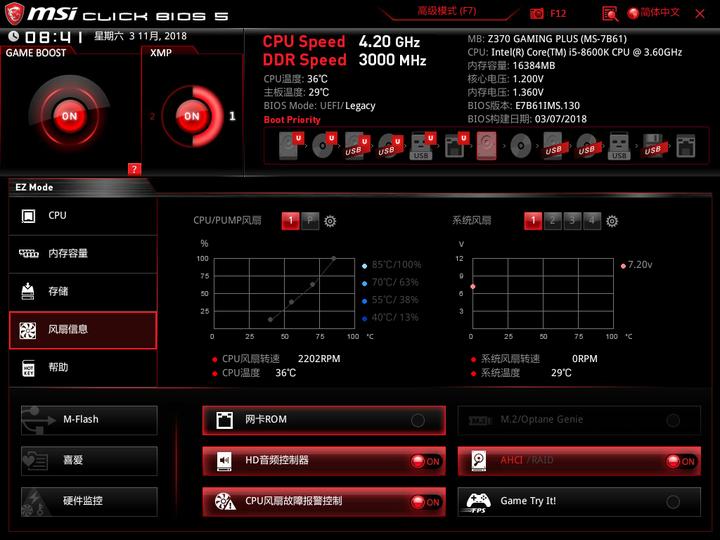Select UEFI network boot device icon
Viewport: 720px width, 540px height.
pyautogui.click(x=456, y=146)
